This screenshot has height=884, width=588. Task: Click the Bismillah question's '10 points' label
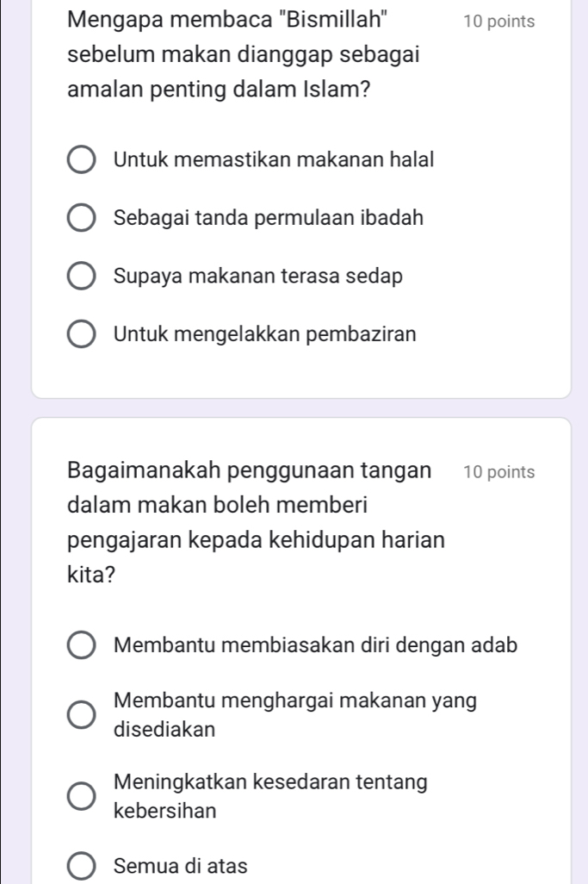coord(498,22)
